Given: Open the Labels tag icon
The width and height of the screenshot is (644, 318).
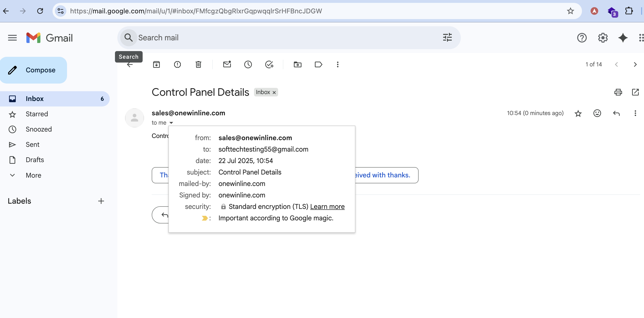Looking at the screenshot, I should [x=318, y=64].
